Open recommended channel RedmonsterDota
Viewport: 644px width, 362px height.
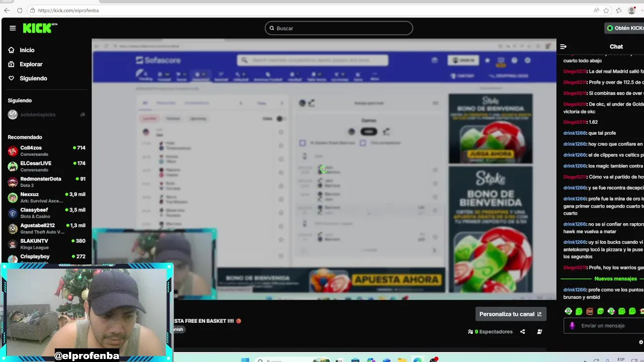pyautogui.click(x=46, y=182)
